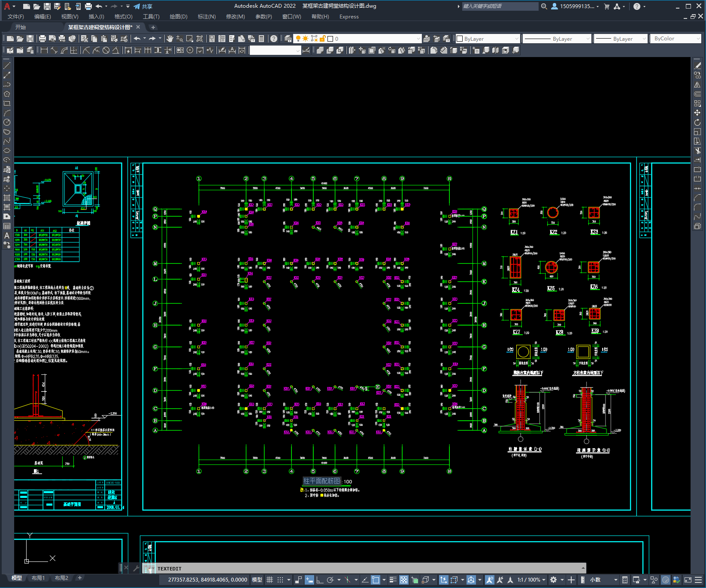Screen dimensions: 706x588
Task: Click the Pan hand tool
Action: 170,39
